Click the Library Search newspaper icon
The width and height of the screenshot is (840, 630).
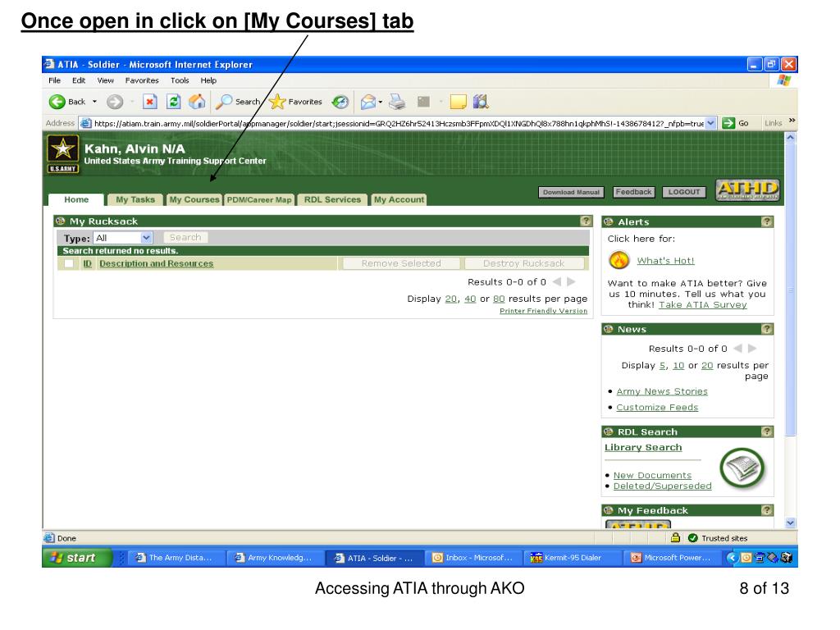point(742,468)
